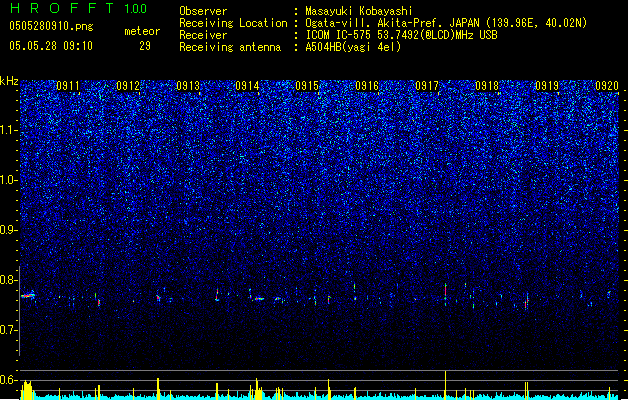
Task: Click the 0916 time marker
Action: click(x=367, y=86)
